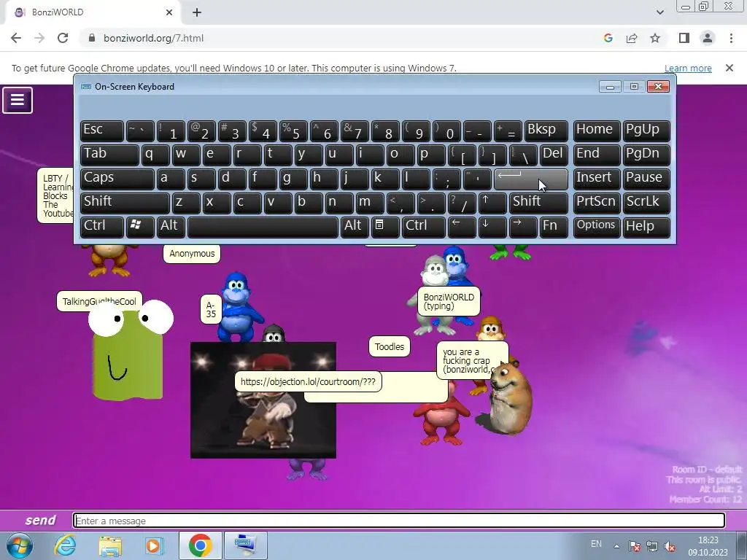
Task: Toggle the Chrome side panel
Action: click(684, 38)
